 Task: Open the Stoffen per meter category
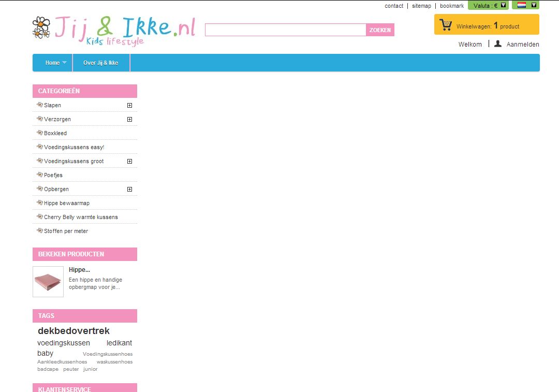tap(66, 231)
